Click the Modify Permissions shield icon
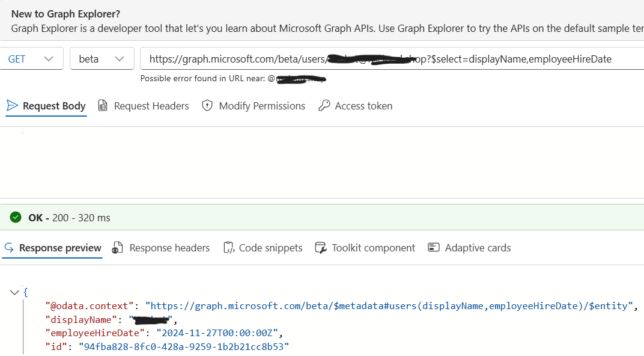Viewport: 644px width, 356px height. [x=207, y=106]
